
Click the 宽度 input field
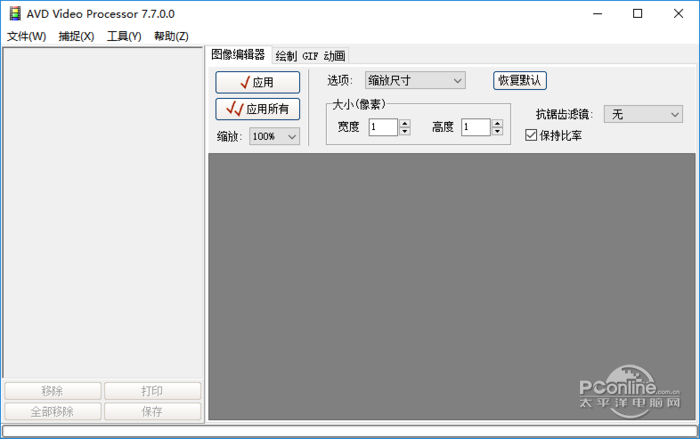point(383,127)
